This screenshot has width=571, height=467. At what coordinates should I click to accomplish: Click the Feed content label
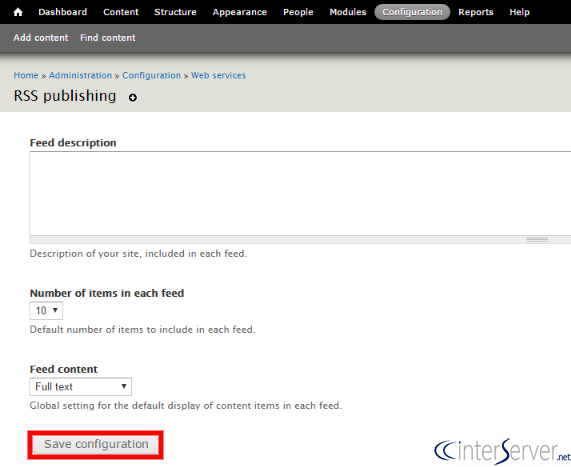tap(64, 369)
